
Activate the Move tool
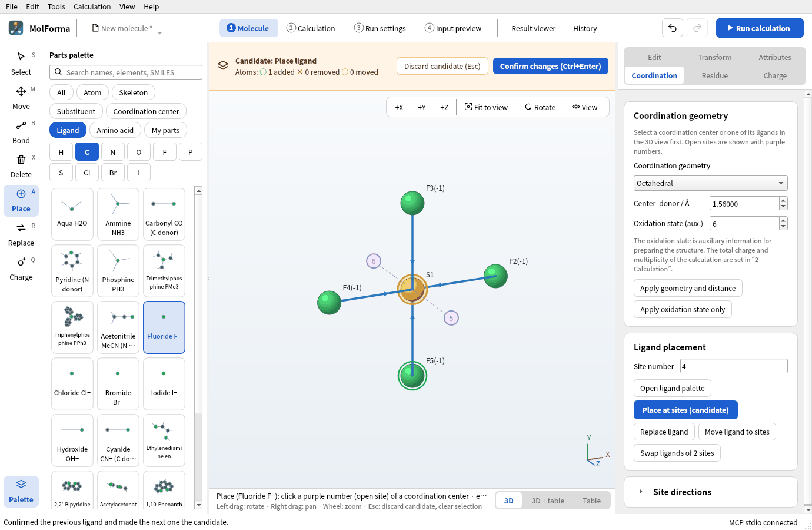coord(21,97)
